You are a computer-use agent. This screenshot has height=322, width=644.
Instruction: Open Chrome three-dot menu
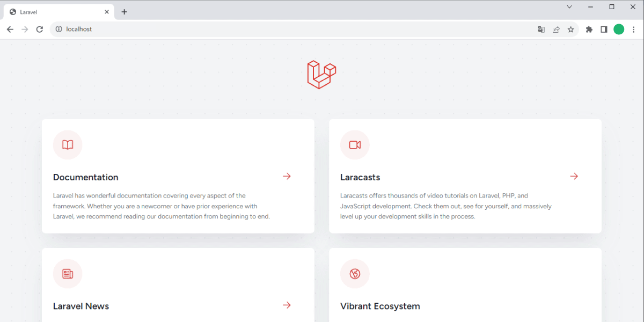[634, 30]
